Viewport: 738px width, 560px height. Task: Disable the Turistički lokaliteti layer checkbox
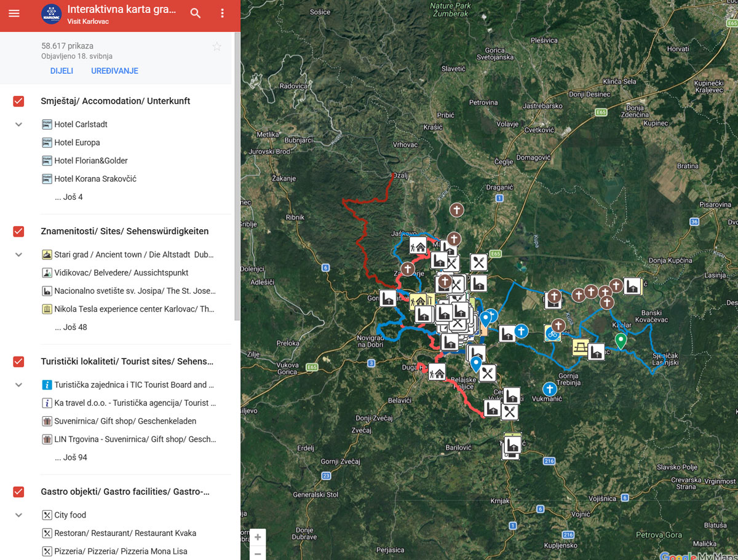pyautogui.click(x=18, y=362)
